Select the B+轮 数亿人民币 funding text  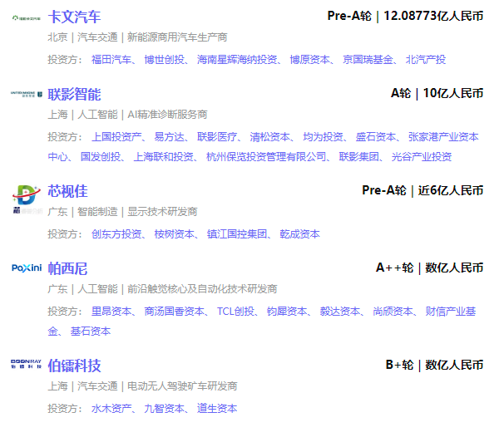pos(435,365)
